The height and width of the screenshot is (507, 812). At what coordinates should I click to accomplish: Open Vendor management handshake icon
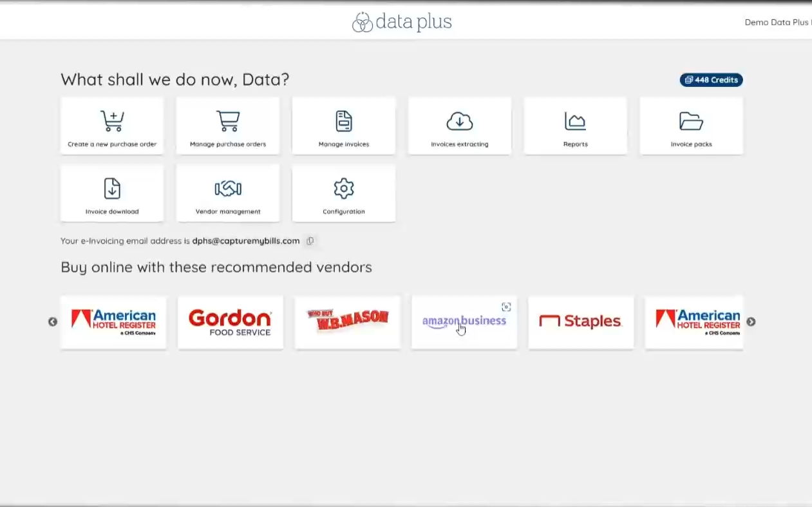[228, 188]
